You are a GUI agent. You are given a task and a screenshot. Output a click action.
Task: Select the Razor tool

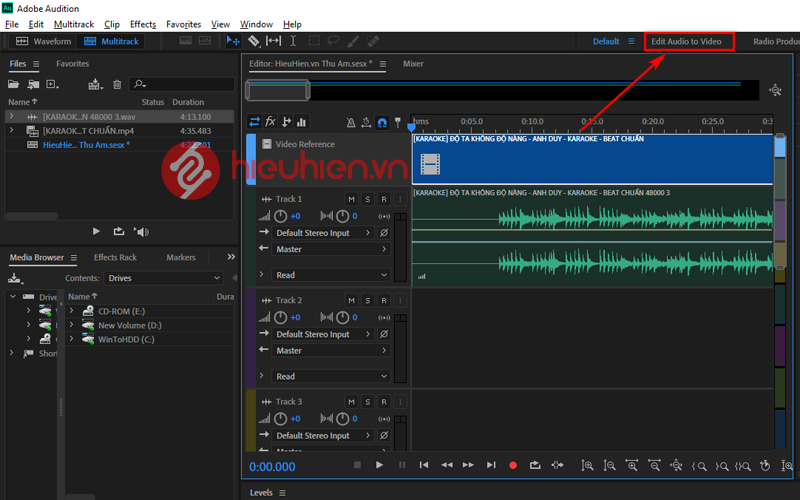(254, 41)
